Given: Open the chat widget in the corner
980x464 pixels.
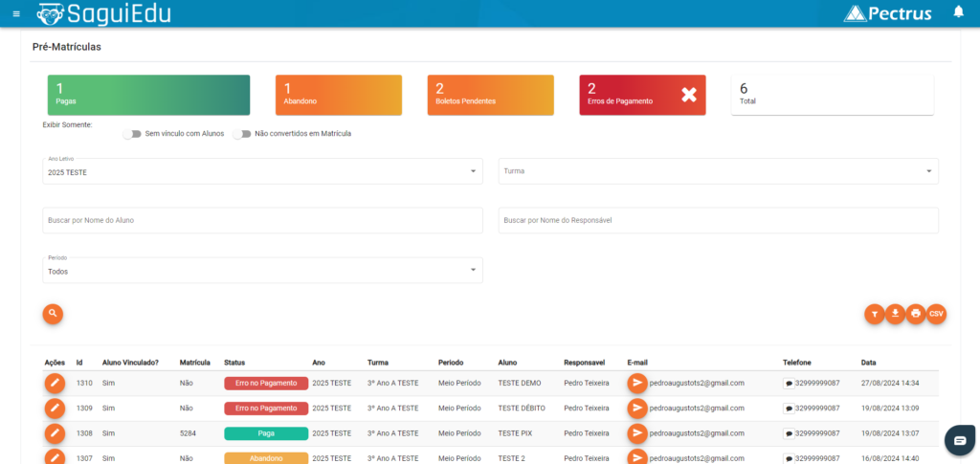Looking at the screenshot, I should tap(958, 439).
